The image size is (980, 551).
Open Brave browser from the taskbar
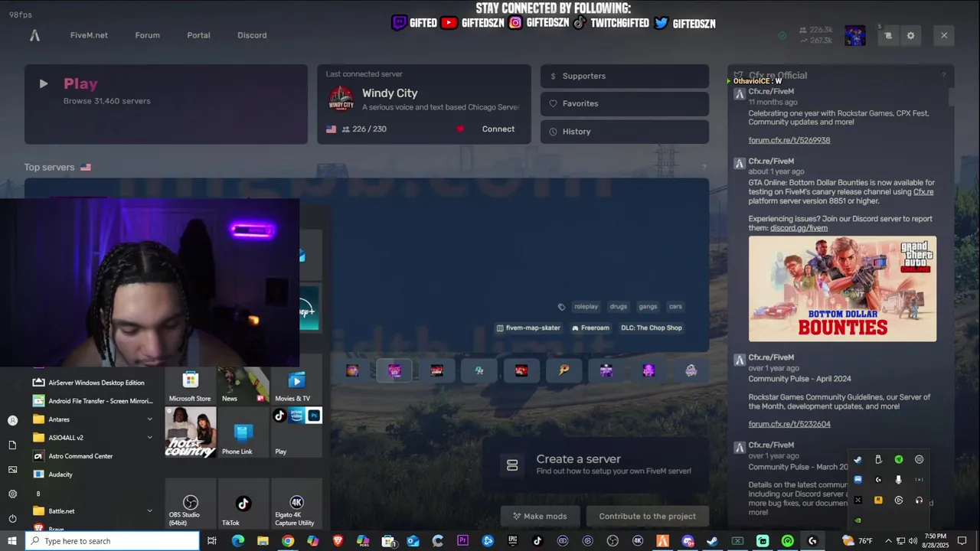[x=338, y=541]
